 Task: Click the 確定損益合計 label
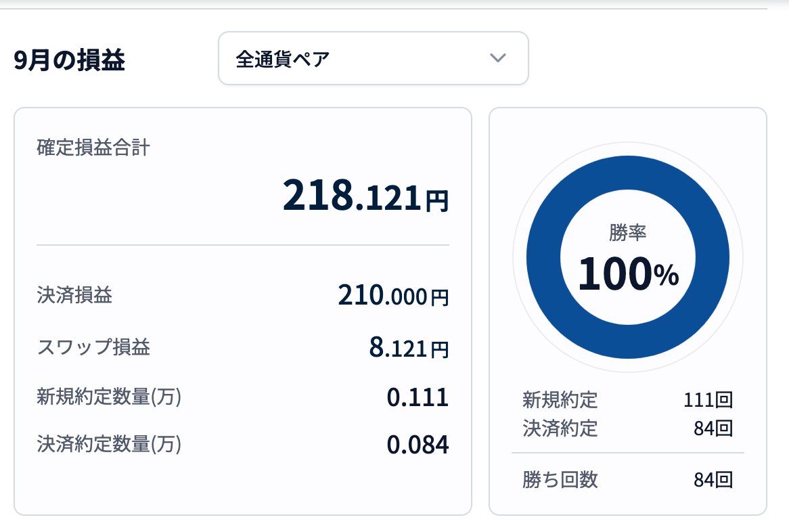pos(93,148)
